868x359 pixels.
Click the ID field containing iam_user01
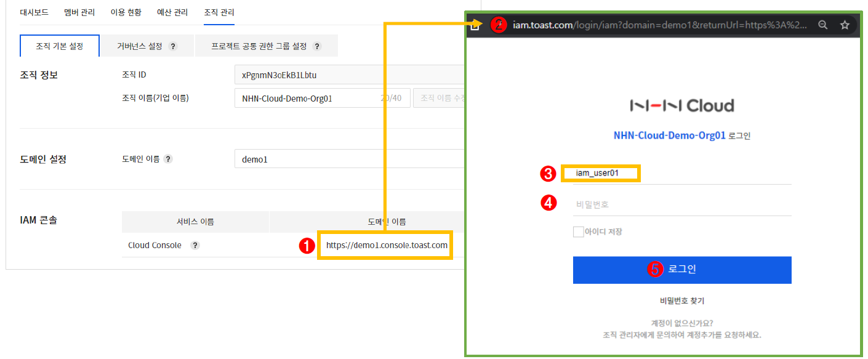[x=682, y=173]
